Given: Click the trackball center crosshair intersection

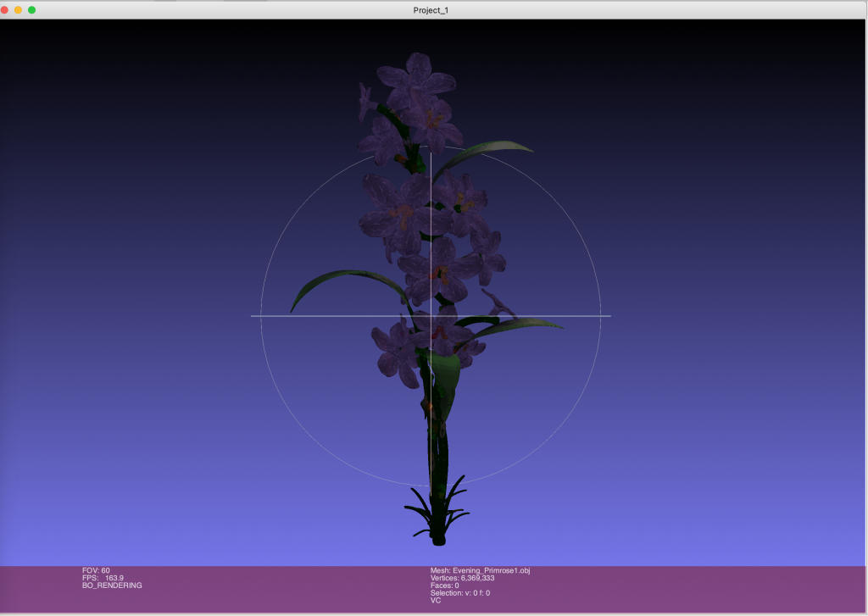Looking at the screenshot, I should (431, 316).
